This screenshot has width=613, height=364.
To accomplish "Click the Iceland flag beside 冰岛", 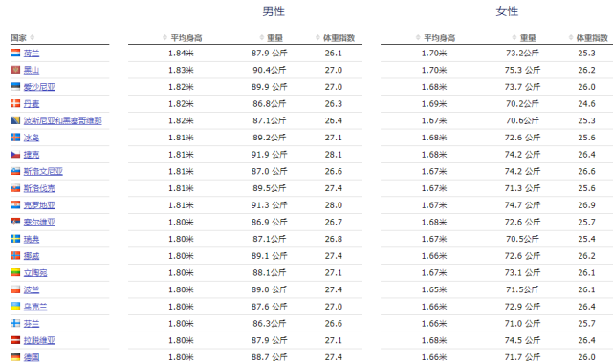I will 15,137.
